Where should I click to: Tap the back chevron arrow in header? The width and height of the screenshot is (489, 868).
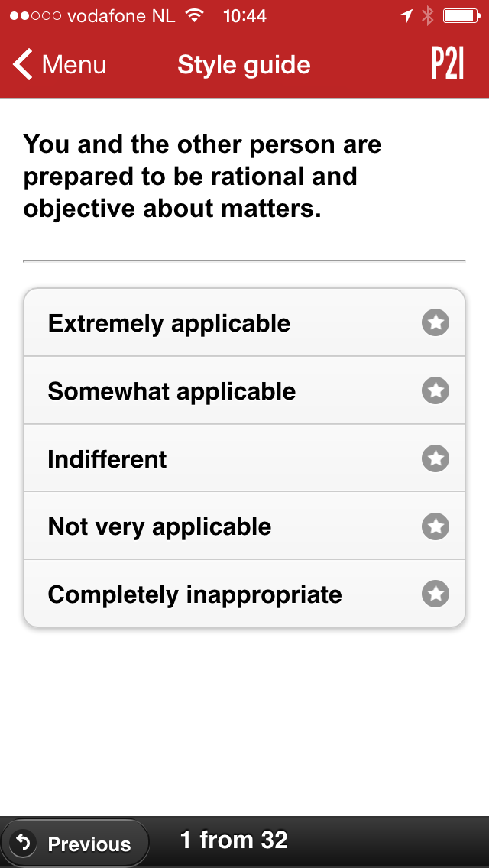point(24,65)
